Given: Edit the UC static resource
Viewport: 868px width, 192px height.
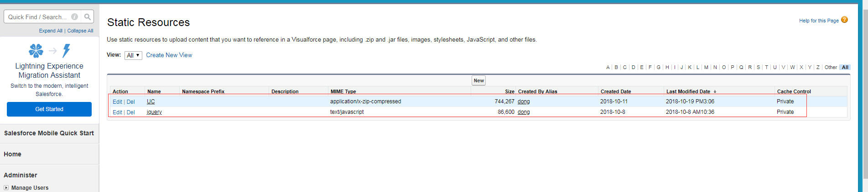Looking at the screenshot, I should [x=117, y=102].
